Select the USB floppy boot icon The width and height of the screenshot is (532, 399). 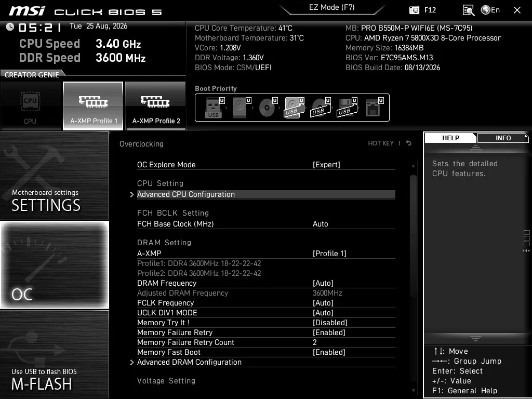(347, 108)
